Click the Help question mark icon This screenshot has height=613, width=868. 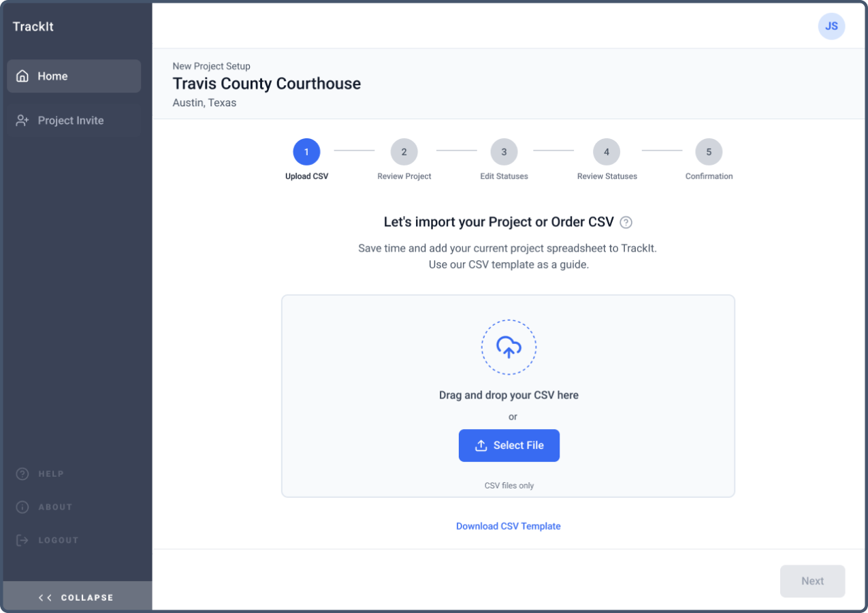(22, 474)
